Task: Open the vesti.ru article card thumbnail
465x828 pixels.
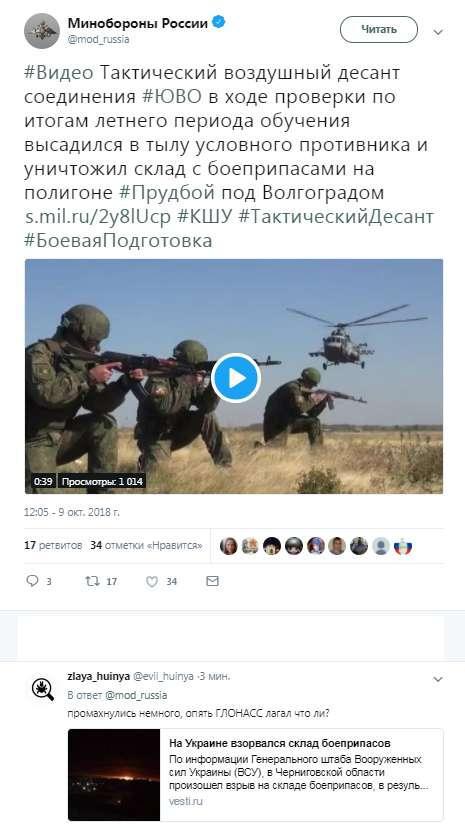Action: tap(114, 775)
